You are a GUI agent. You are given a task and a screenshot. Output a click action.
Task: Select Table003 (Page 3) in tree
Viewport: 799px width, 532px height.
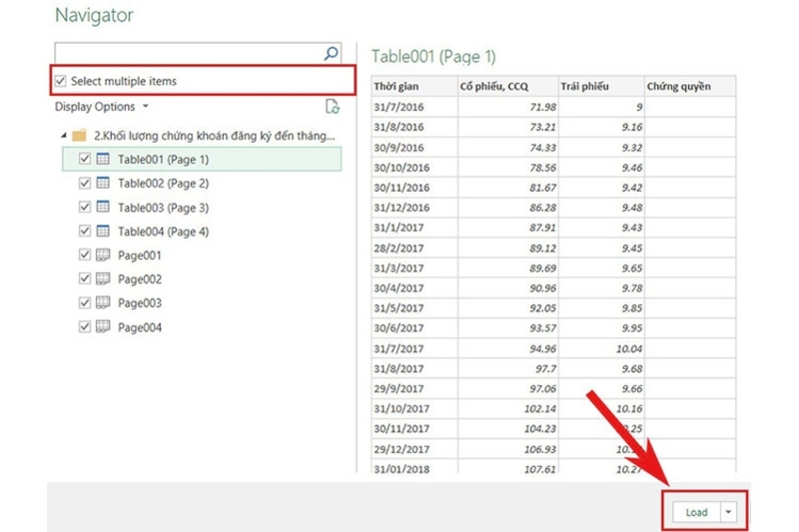[x=163, y=208]
